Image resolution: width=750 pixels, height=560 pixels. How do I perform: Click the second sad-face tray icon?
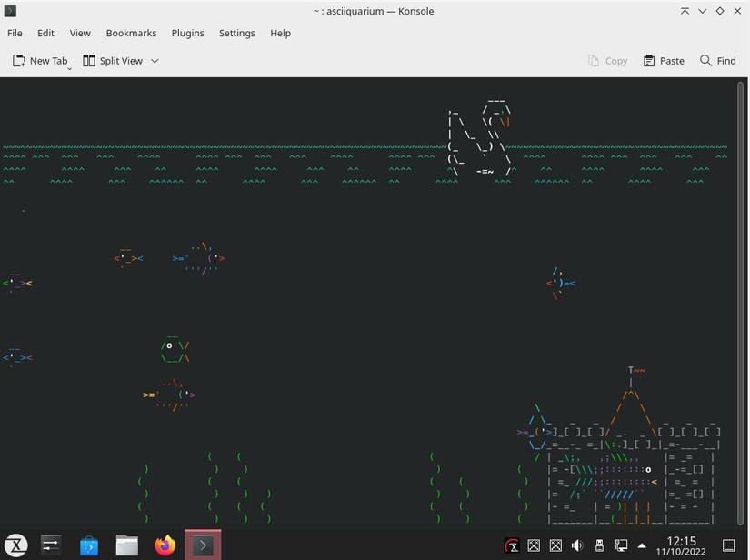[x=555, y=545]
